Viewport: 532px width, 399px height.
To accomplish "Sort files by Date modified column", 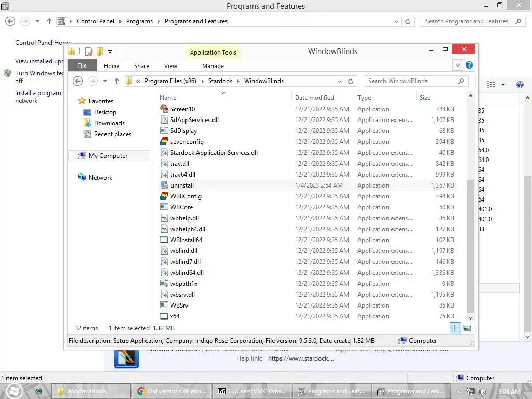I will click(314, 97).
